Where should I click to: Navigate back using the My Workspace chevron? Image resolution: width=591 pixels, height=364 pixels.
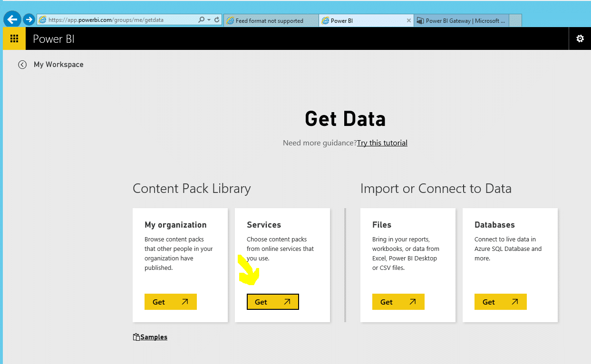(22, 64)
